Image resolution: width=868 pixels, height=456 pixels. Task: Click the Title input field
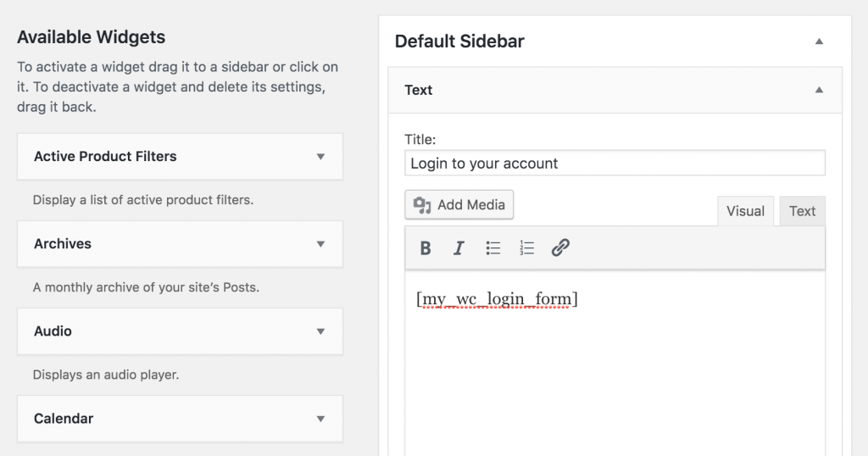tap(615, 164)
